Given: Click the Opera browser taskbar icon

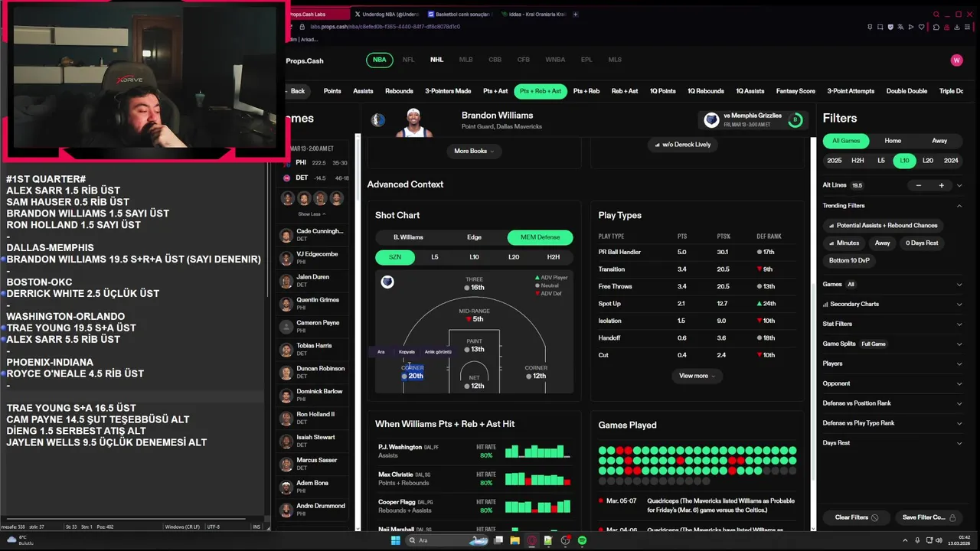Looking at the screenshot, I should tap(531, 540).
